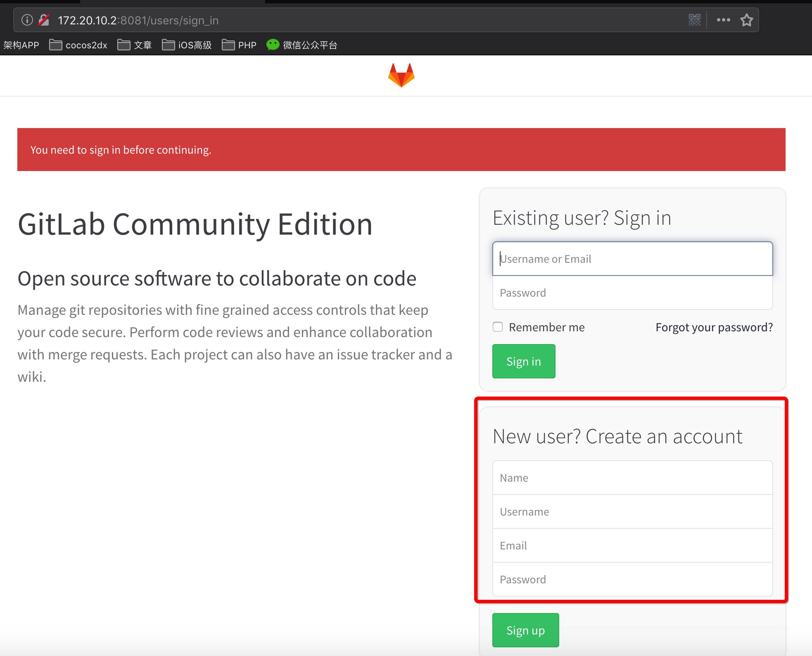812x656 pixels.
Task: Bookmark this page with the star icon
Action: pos(746,20)
